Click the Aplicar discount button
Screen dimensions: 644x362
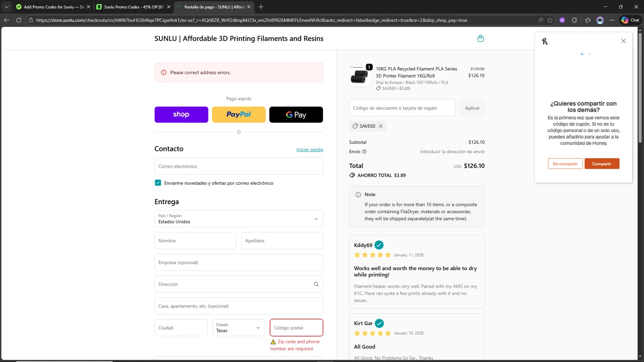(x=472, y=108)
